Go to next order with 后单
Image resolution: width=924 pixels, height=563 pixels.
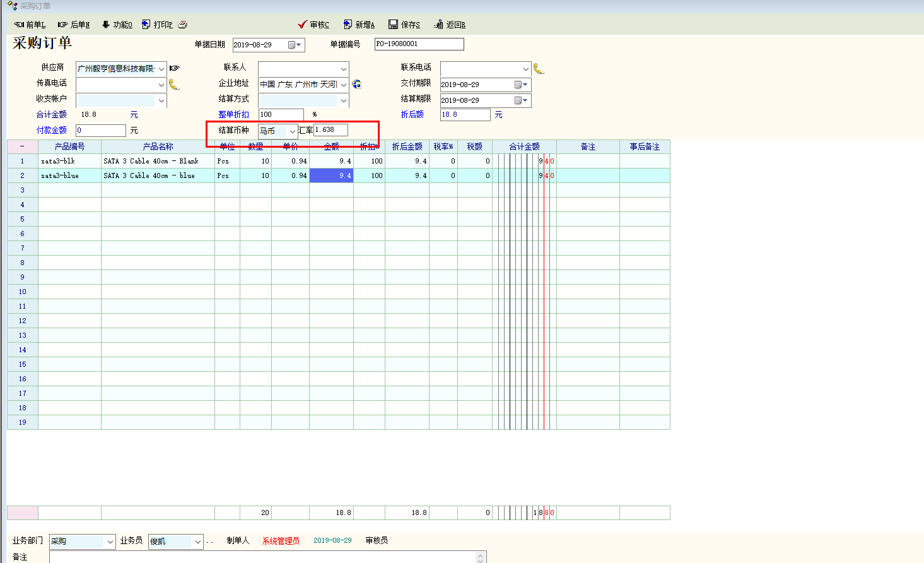point(73,25)
